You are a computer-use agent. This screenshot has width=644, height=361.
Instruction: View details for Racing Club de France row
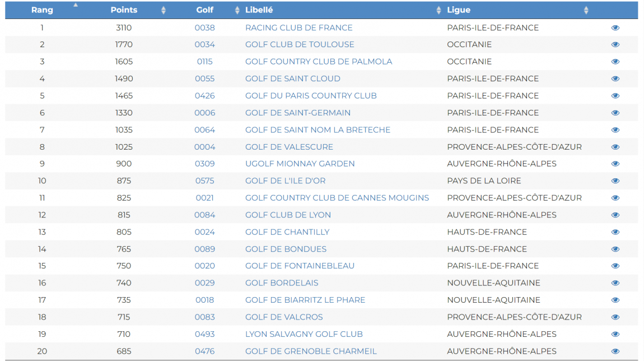click(615, 27)
